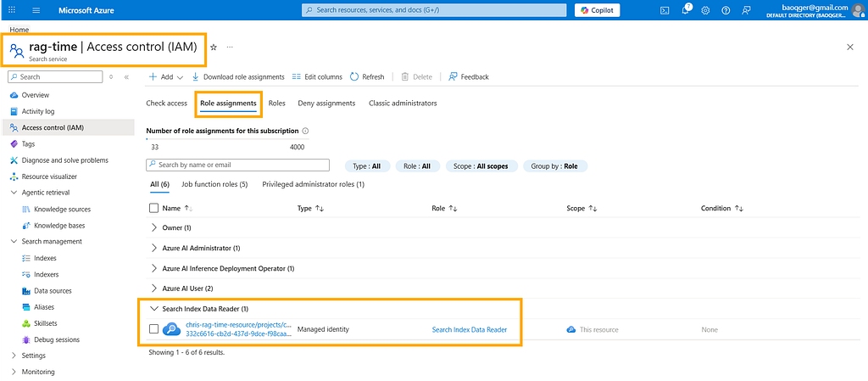Switch to the Roles tab

pos(277,103)
